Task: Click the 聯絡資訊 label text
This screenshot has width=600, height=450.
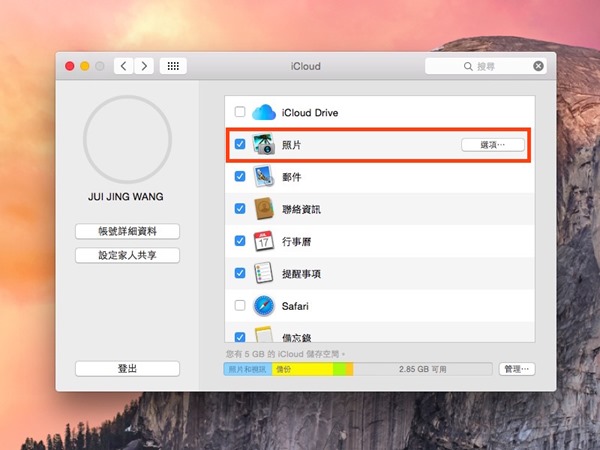Action: (301, 209)
